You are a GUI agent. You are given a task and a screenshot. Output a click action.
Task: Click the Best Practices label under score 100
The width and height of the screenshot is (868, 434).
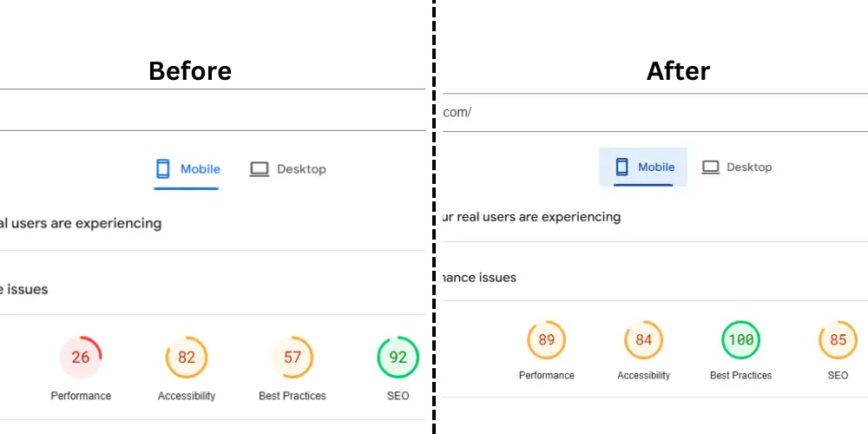coord(740,375)
